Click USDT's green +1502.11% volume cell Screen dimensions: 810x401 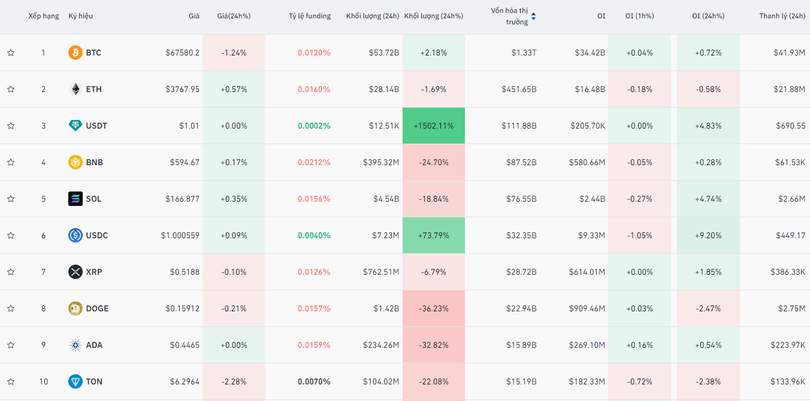[434, 126]
